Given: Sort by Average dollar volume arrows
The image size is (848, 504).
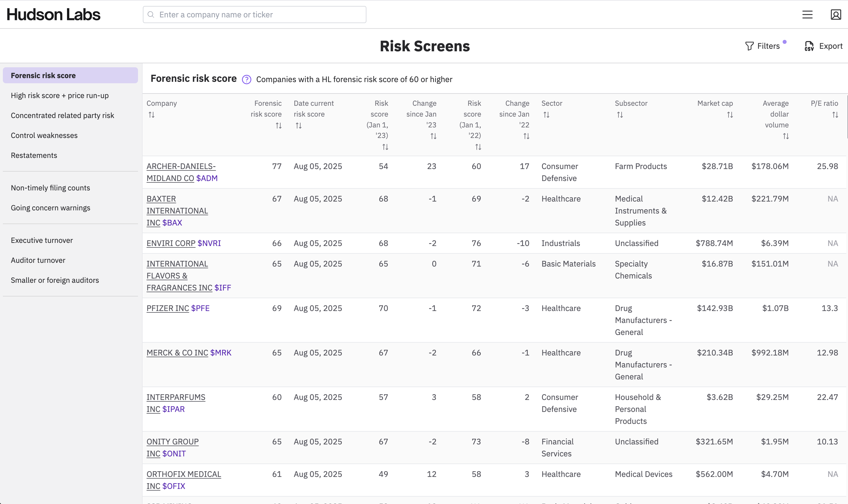Looking at the screenshot, I should [x=786, y=136].
